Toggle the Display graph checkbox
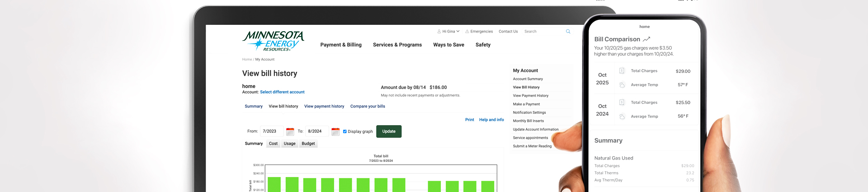This screenshot has height=192, width=868. [x=345, y=131]
